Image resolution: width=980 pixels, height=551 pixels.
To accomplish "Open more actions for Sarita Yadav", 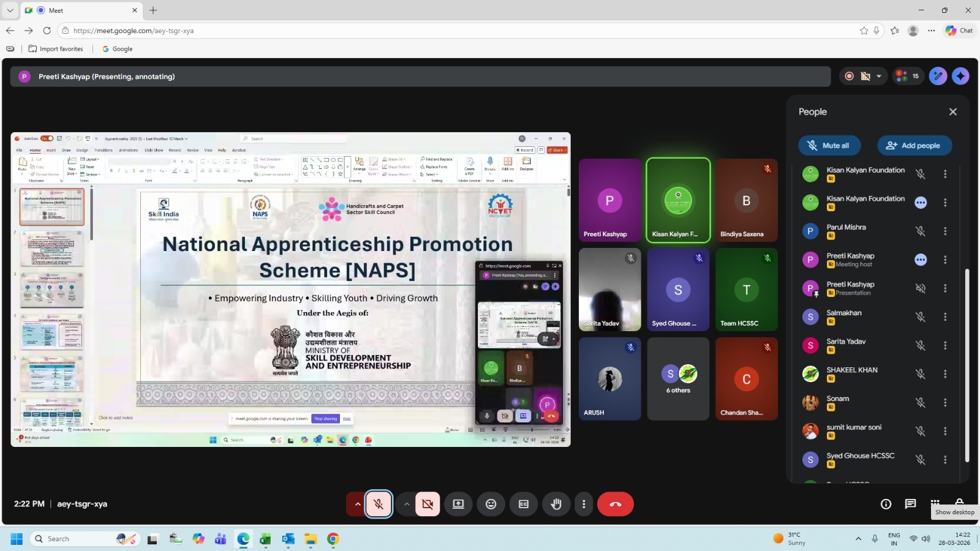I will click(x=945, y=345).
